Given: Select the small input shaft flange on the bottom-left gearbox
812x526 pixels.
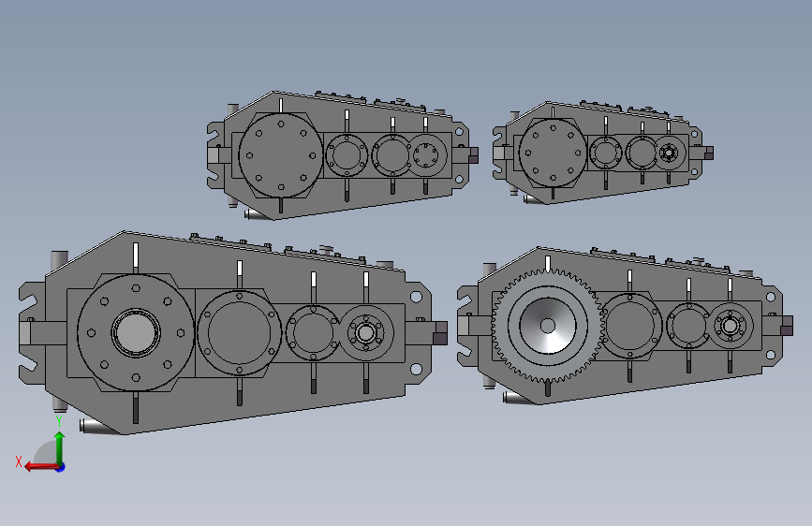Looking at the screenshot, I should click(x=365, y=333).
